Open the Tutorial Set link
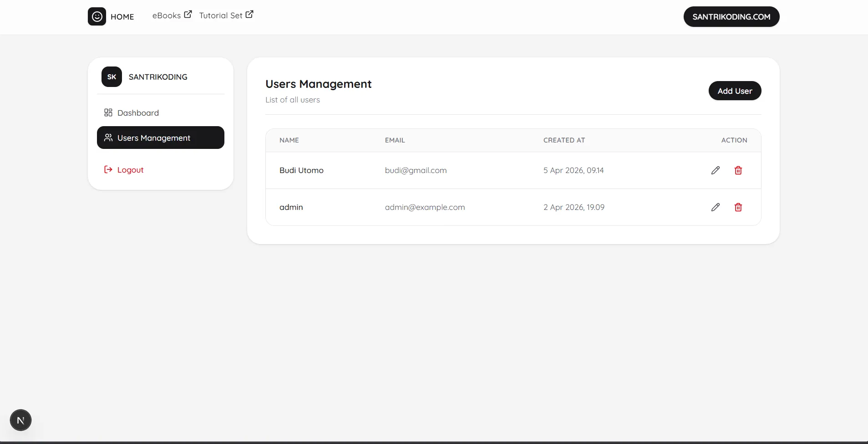This screenshot has width=868, height=444. (x=221, y=15)
